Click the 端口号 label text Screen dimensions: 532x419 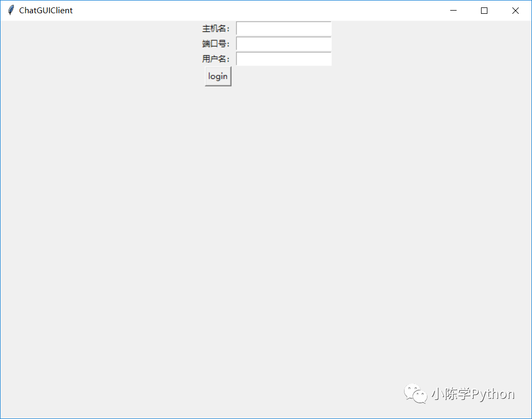coord(216,43)
